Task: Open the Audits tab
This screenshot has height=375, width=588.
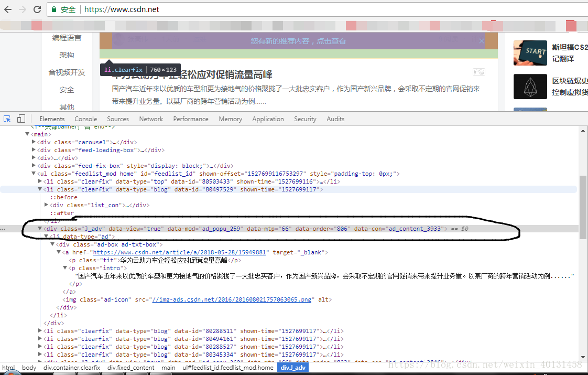Action: [335, 119]
